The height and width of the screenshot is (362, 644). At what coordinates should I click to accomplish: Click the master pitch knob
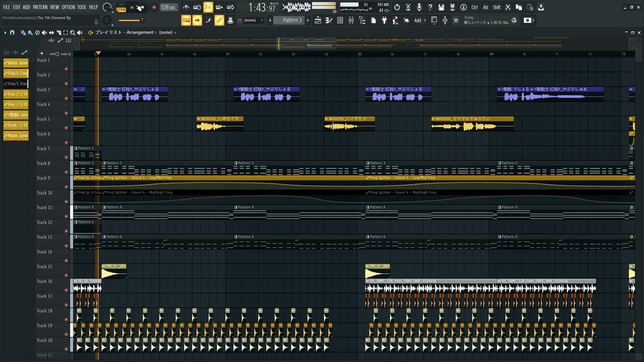(107, 20)
